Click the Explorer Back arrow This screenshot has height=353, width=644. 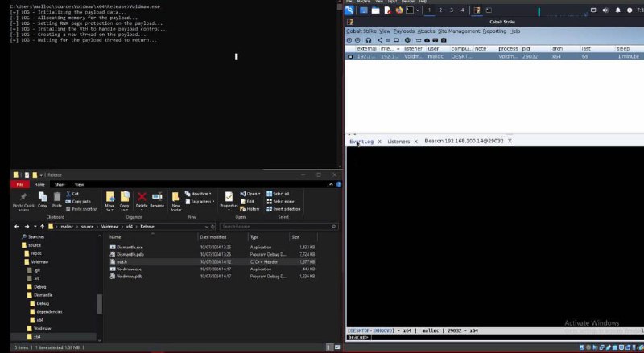pos(16,227)
